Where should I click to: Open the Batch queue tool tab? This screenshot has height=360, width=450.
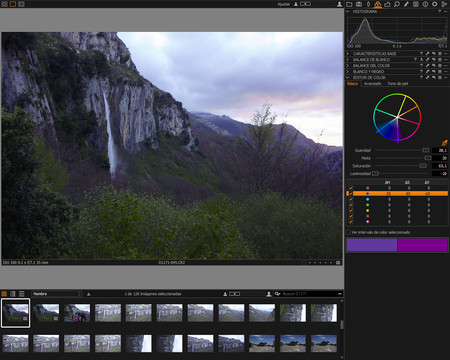pyautogui.click(x=444, y=4)
